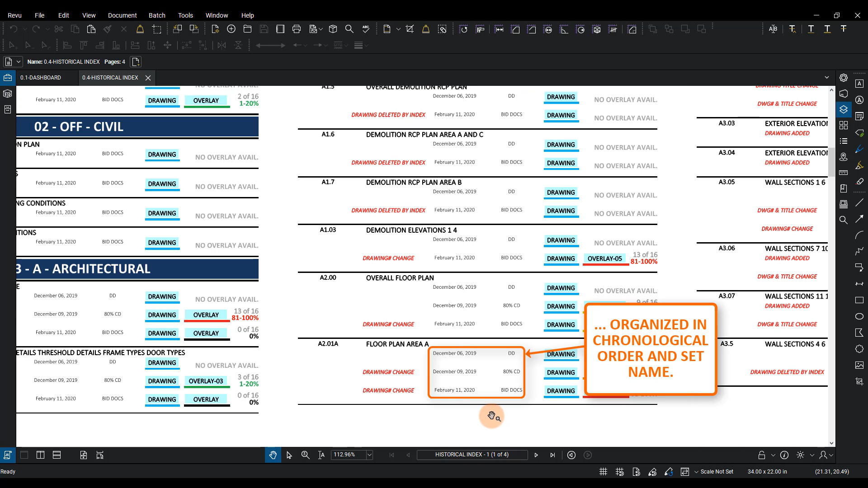Open the Batch menu
868x488 pixels.
pos(157,15)
